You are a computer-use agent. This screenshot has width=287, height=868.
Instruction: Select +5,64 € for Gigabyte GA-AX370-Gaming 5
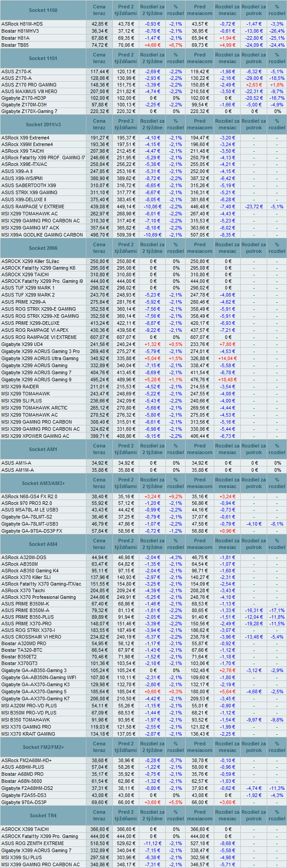pyautogui.click(x=227, y=691)
